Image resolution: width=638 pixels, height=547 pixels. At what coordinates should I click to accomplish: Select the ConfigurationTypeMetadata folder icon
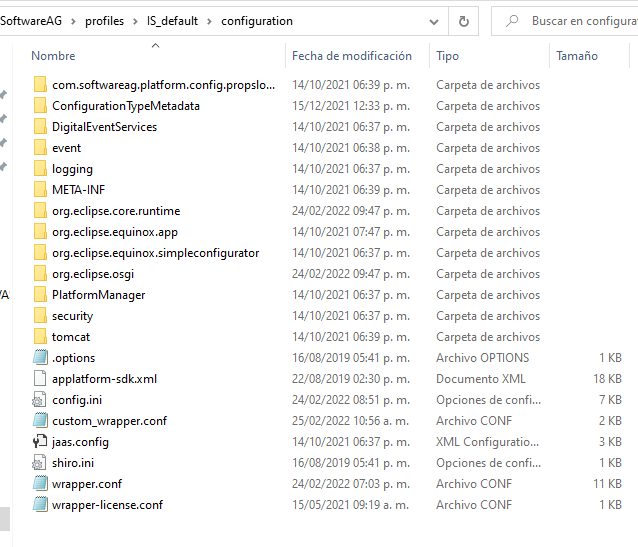40,106
